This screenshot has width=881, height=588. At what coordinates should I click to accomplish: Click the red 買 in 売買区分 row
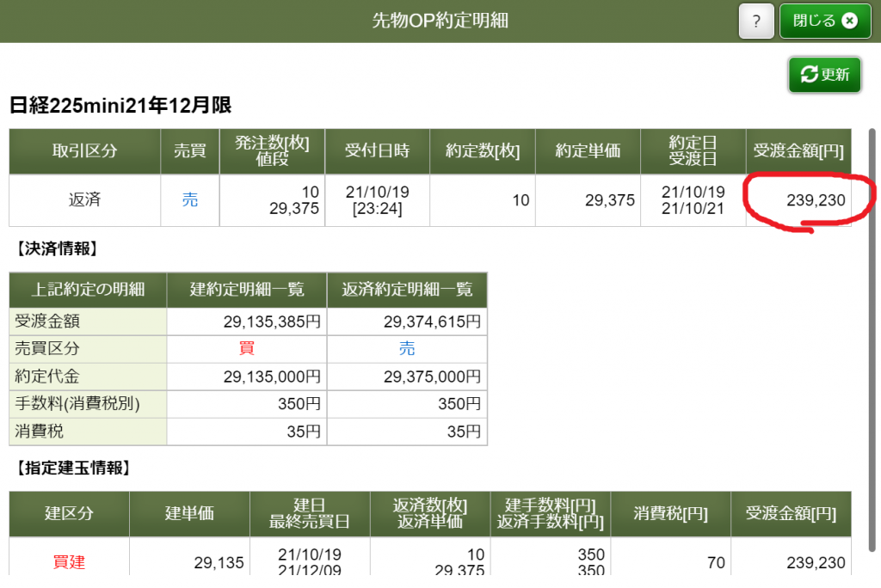(x=247, y=348)
